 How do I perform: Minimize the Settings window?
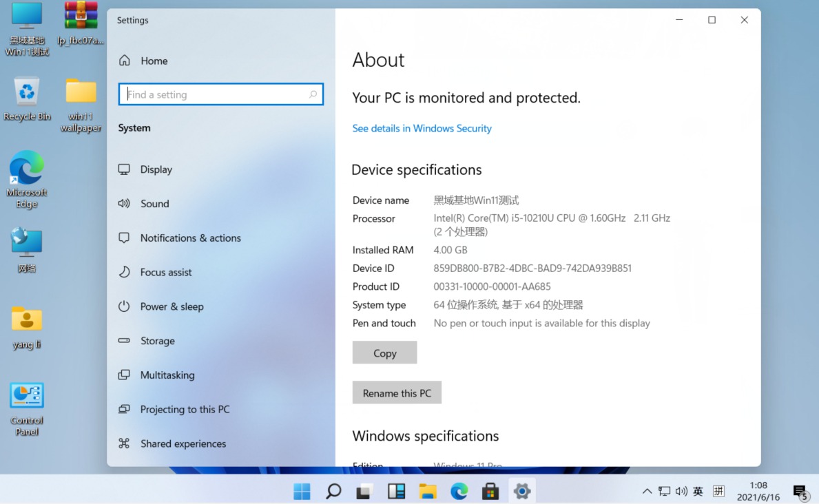click(679, 20)
